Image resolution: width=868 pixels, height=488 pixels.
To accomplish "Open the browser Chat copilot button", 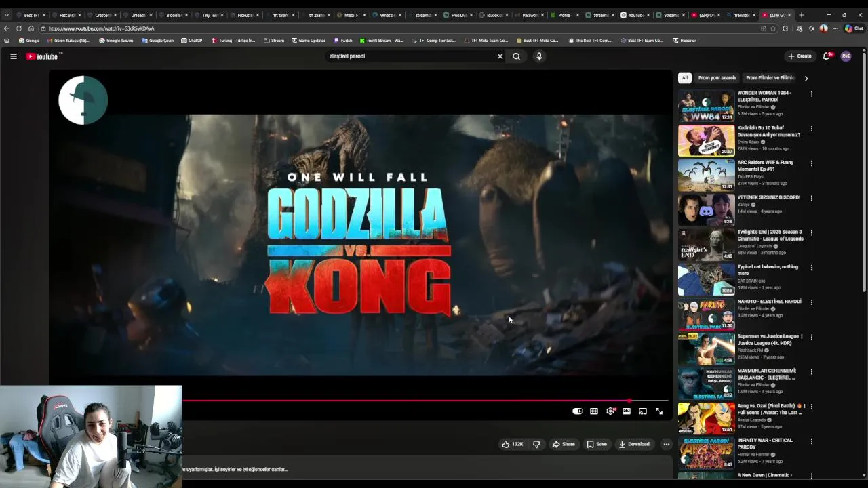I will [854, 28].
